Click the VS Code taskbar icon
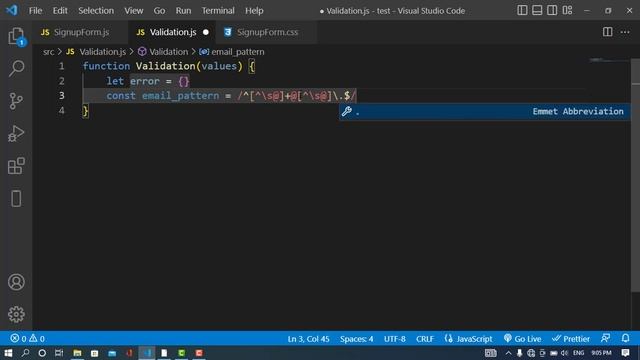Image resolution: width=640 pixels, height=360 pixels. (147, 353)
